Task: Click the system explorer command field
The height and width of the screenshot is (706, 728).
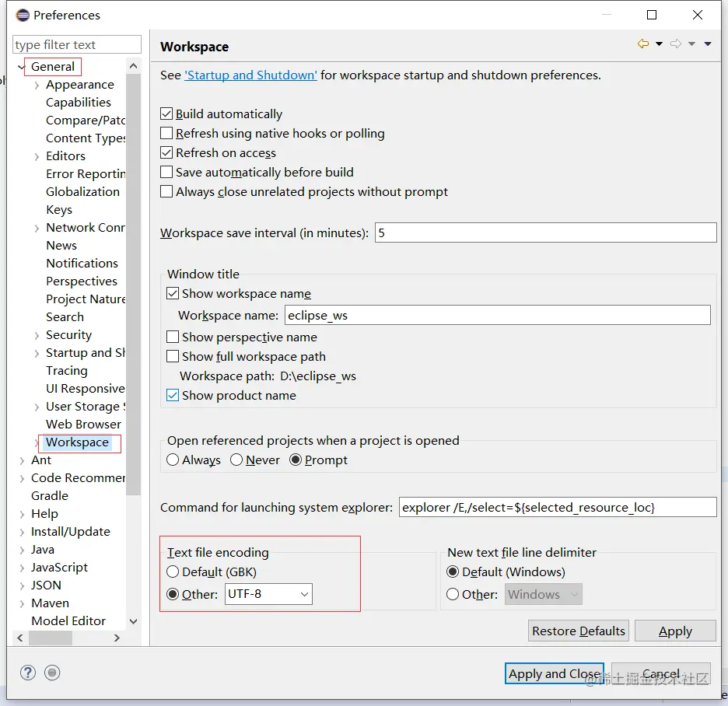Action: [x=558, y=507]
